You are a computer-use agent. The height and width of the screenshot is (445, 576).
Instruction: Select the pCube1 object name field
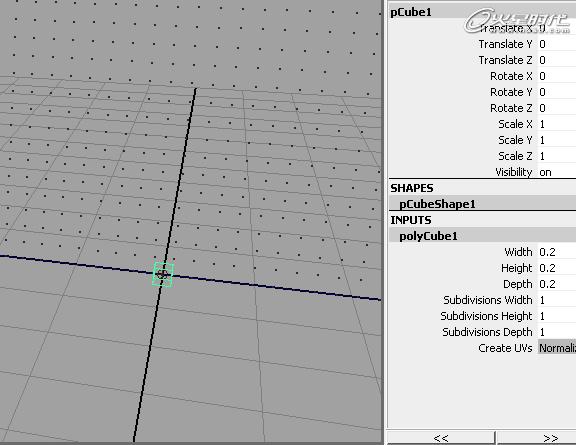pyautogui.click(x=482, y=12)
